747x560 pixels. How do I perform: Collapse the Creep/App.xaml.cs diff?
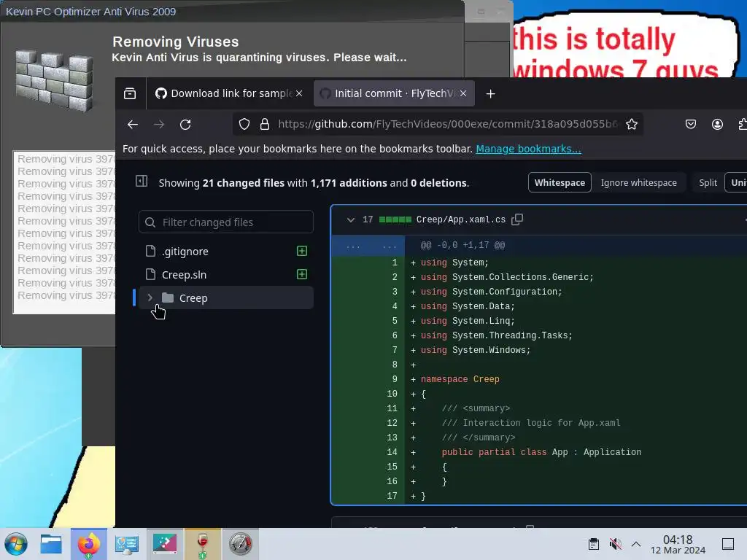[351, 220]
